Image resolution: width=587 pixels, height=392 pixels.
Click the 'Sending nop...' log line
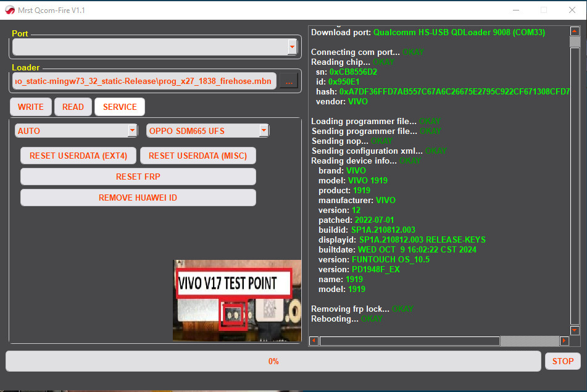tap(352, 141)
